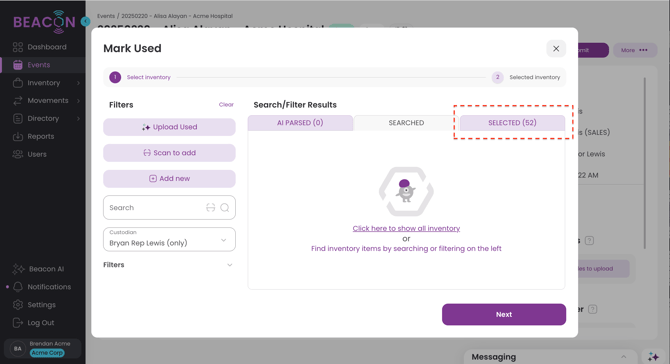Click the Acme Corp badge
Viewport: 670px width, 364px height.
(x=47, y=353)
